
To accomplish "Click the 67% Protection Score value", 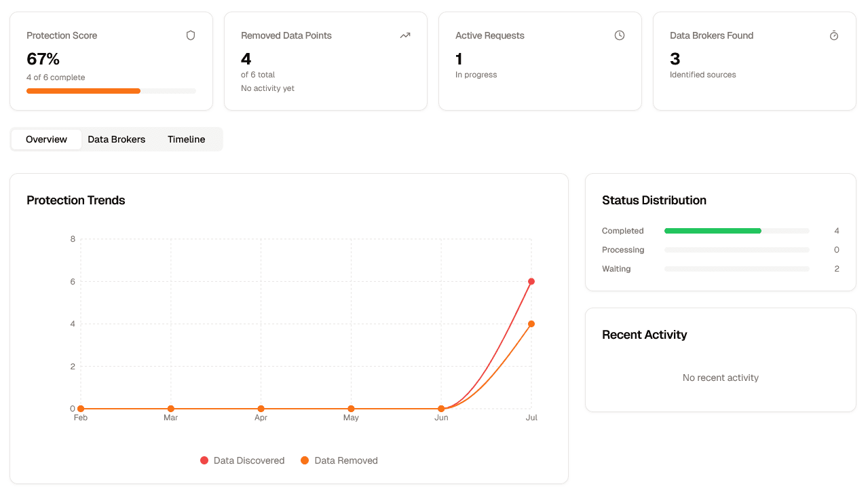I will coord(43,59).
